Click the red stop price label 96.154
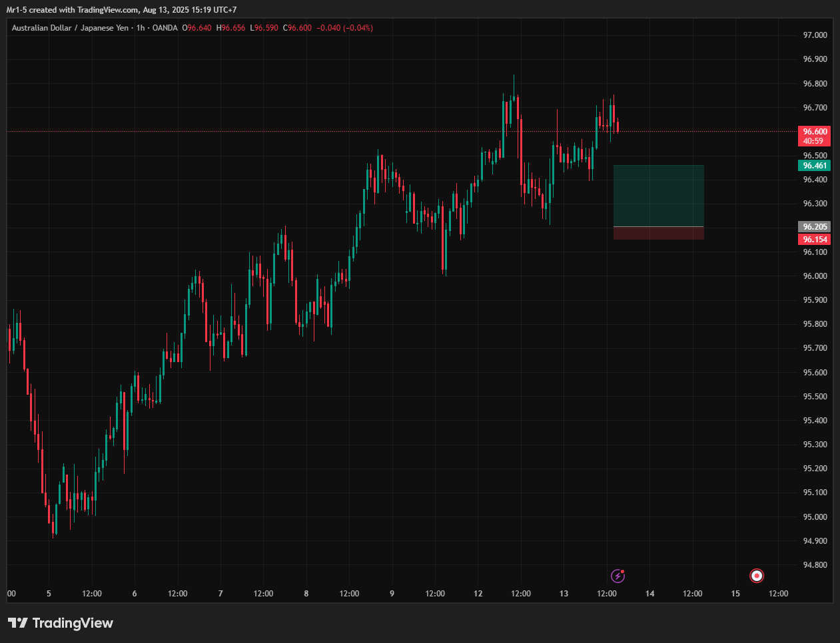 [x=815, y=240]
